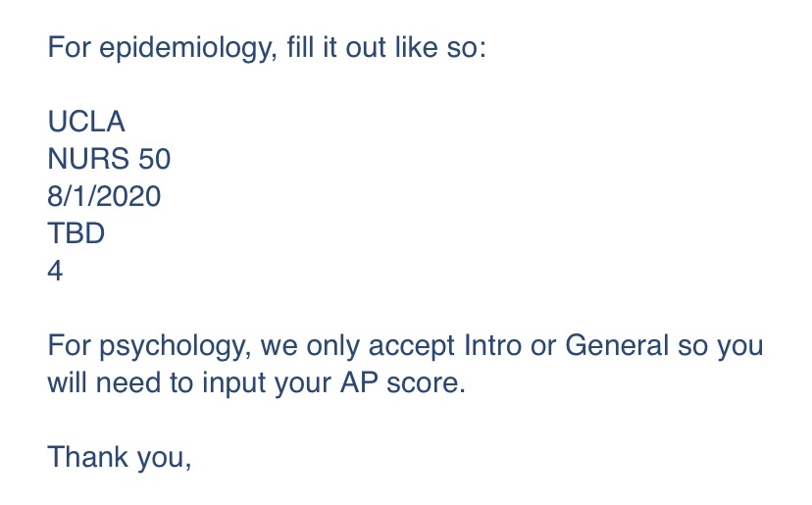Click the "NURS" course prefix text
The image size is (812, 505).
click(x=88, y=159)
